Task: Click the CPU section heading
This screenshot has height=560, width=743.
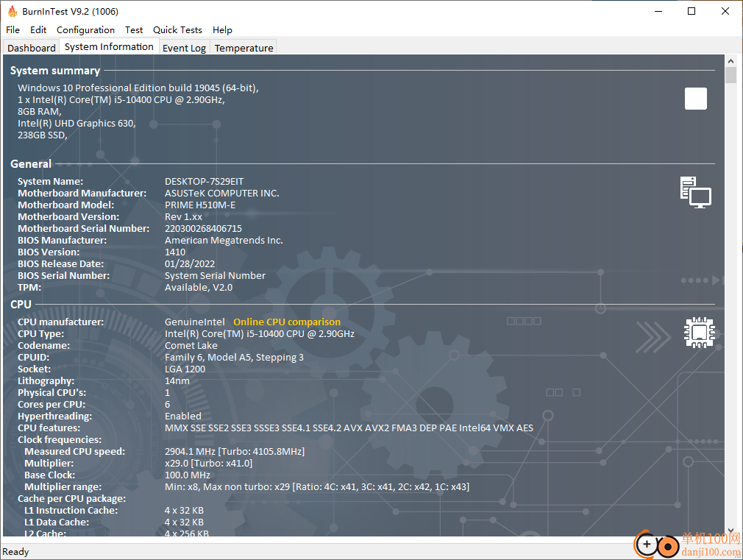Action: [21, 305]
